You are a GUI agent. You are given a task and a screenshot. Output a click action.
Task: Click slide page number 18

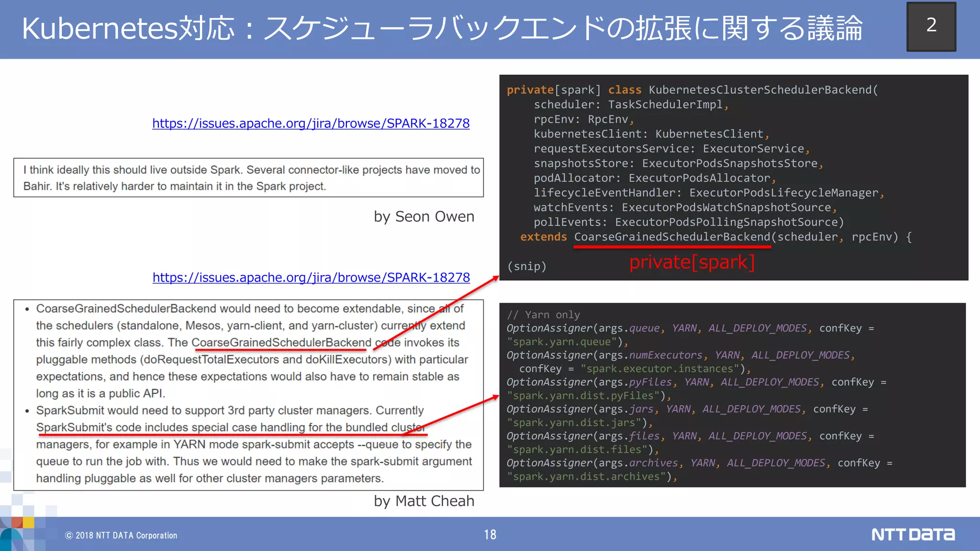[x=490, y=535]
